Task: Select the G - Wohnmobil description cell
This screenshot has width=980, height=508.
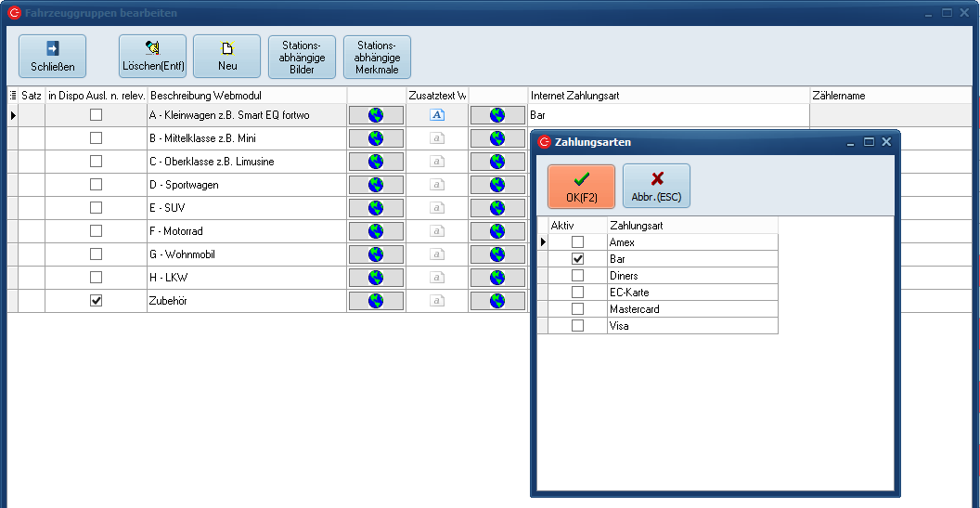Action: 246,254
